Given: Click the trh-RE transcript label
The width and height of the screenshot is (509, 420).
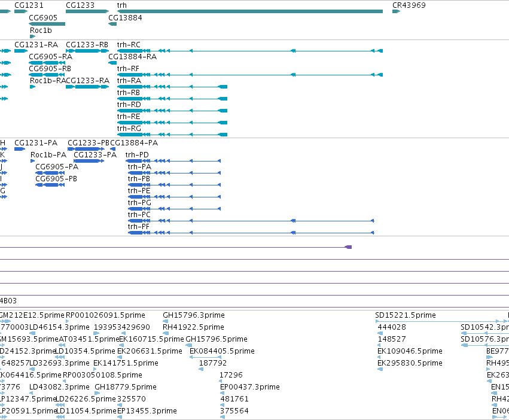Looking at the screenshot, I should [x=129, y=117].
